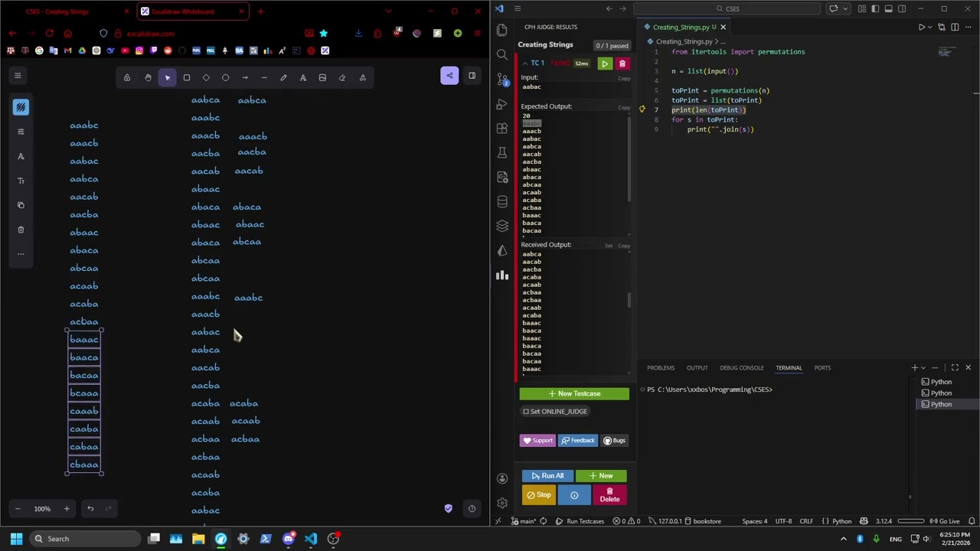This screenshot has height=551, width=980.
Task: Zoom out the Excalidraw canvas
Action: pyautogui.click(x=18, y=509)
